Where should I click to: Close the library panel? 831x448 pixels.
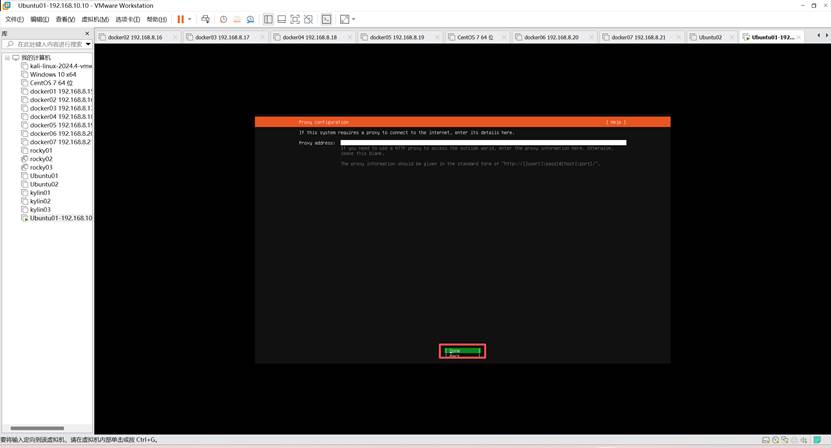click(87, 33)
